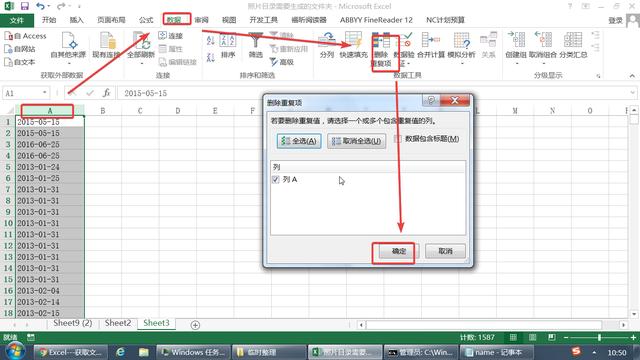Open the Internet Explorer taskbar icon
The image size is (640, 360).
coord(120,352)
